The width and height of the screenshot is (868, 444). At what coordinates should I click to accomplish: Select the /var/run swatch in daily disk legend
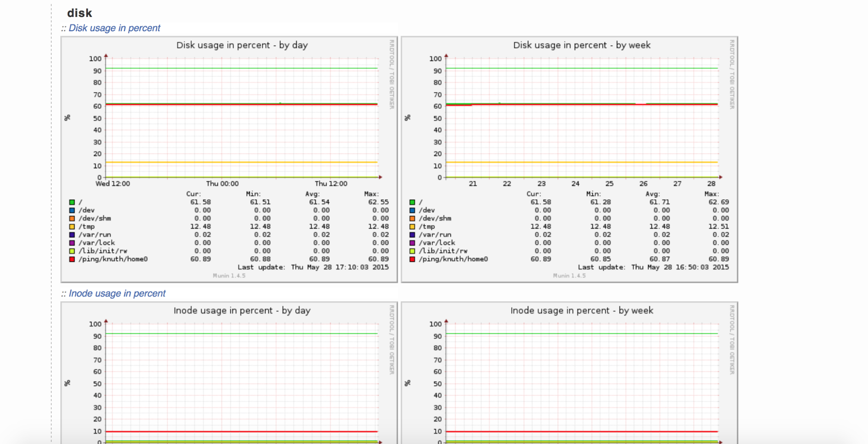tap(72, 235)
